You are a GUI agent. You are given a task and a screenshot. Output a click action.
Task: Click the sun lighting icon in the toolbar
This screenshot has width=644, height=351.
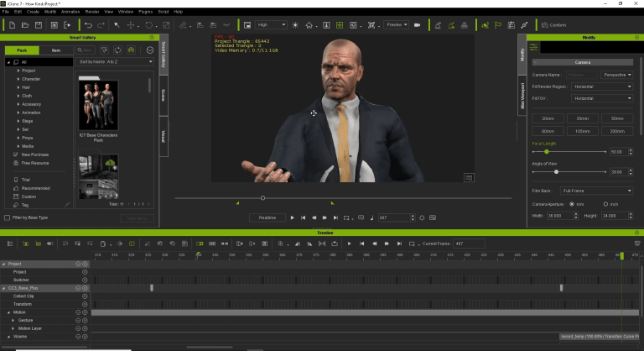coord(297,25)
